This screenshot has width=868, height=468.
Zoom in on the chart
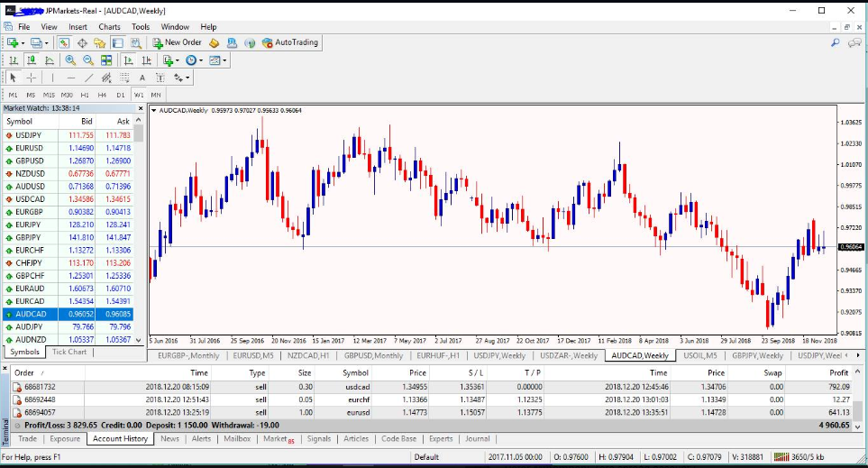70,60
